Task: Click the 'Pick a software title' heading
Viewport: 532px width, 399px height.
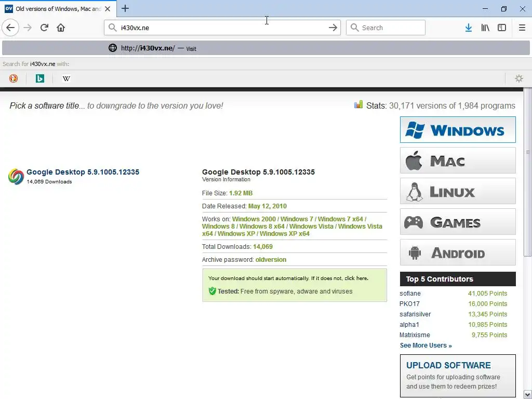Action: pyautogui.click(x=47, y=105)
